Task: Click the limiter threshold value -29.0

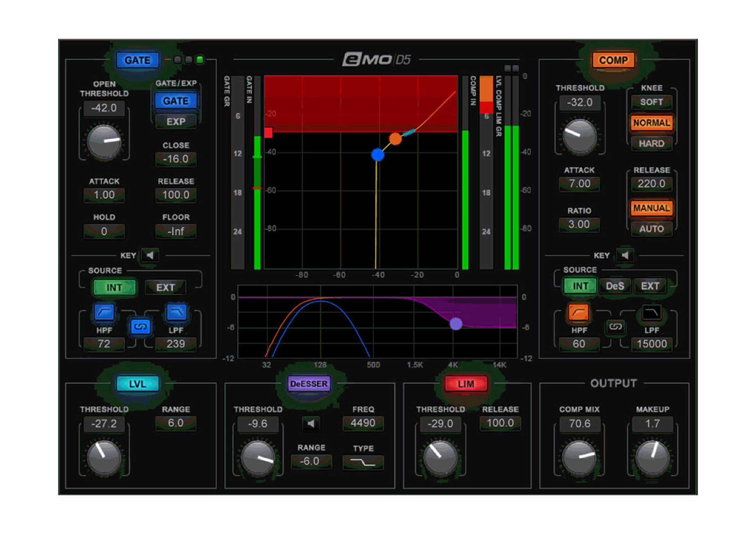Action: [440, 424]
